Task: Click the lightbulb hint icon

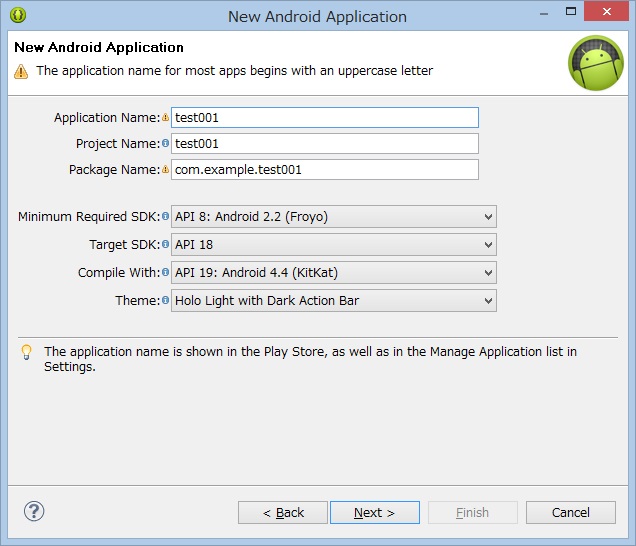Action: pos(26,352)
